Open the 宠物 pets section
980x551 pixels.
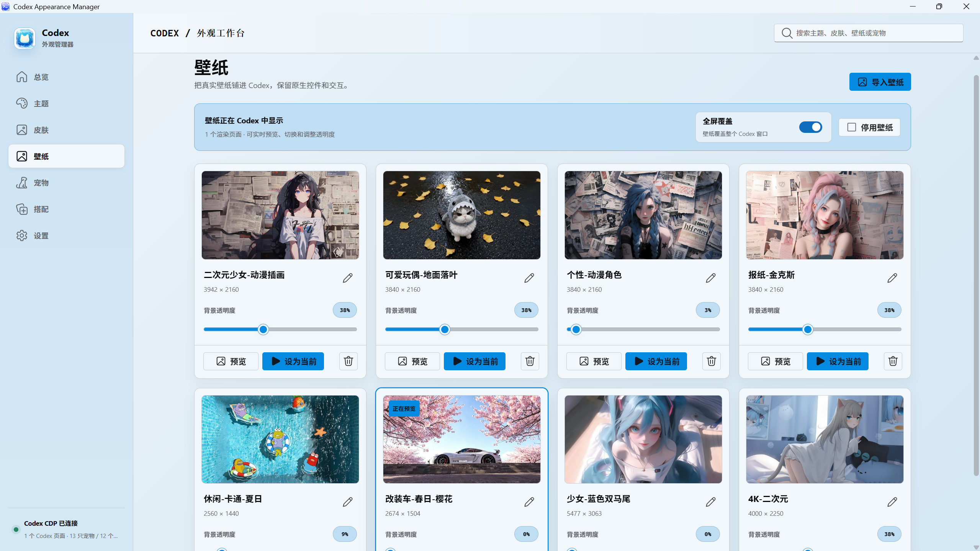66,183
